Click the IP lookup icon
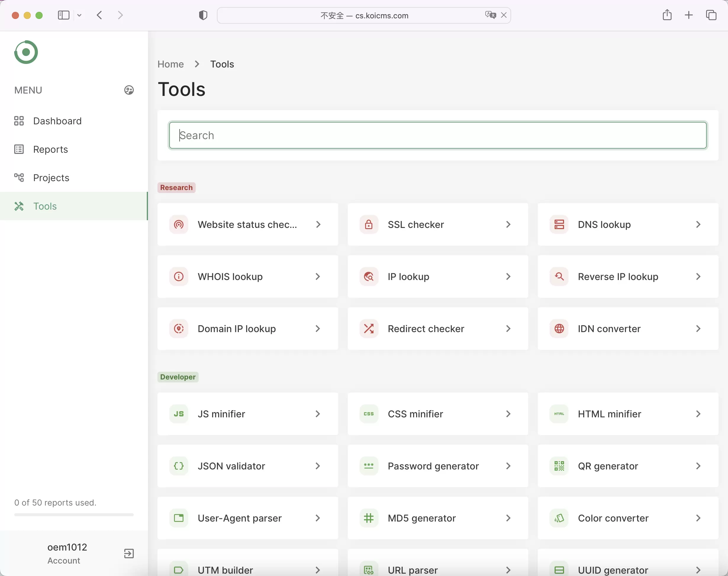This screenshot has width=728, height=576. 369,276
